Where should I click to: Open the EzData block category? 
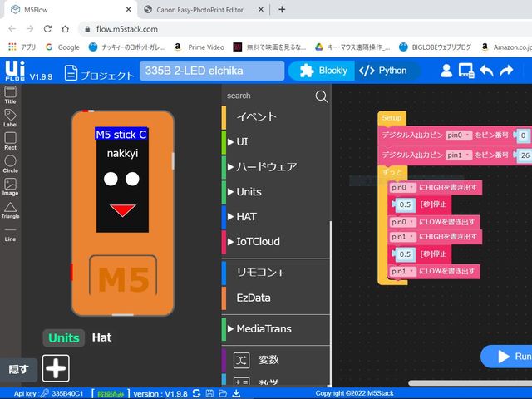(275, 298)
